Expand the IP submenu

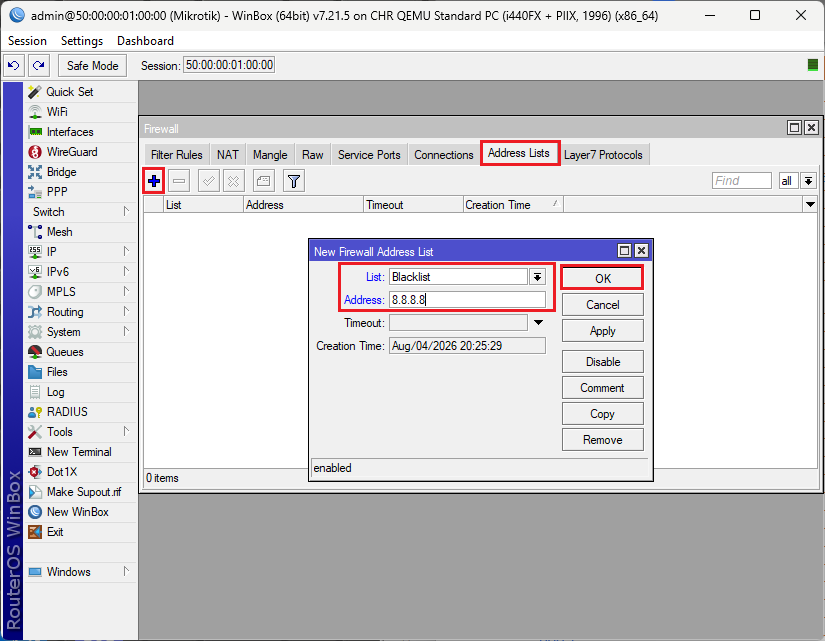82,252
